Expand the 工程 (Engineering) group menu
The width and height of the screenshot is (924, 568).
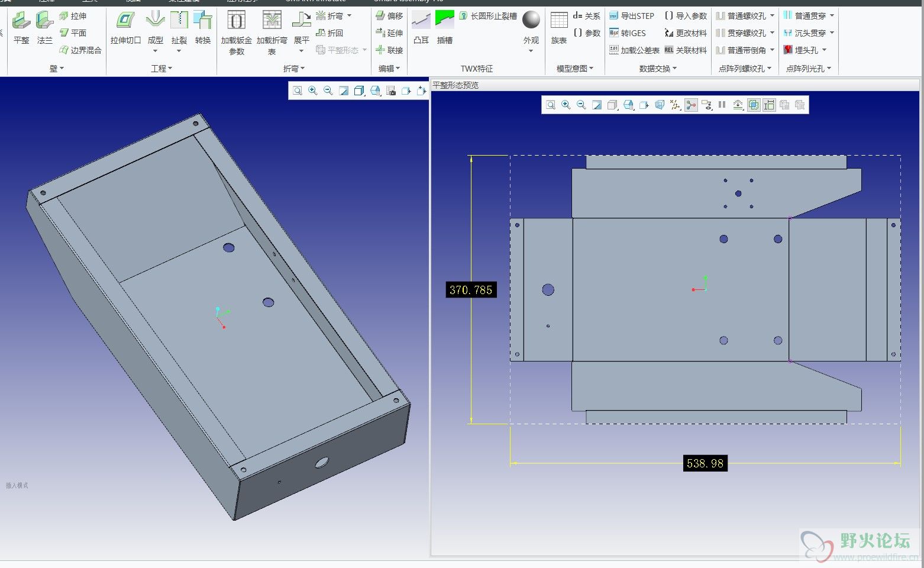click(x=161, y=69)
